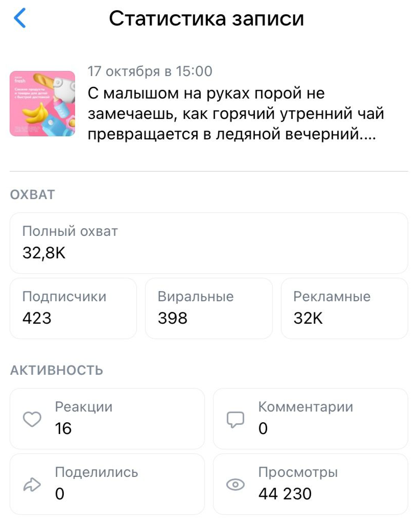Viewport: 420px width, 528px height.
Task: Click the comment bubble icon
Action: click(x=235, y=420)
